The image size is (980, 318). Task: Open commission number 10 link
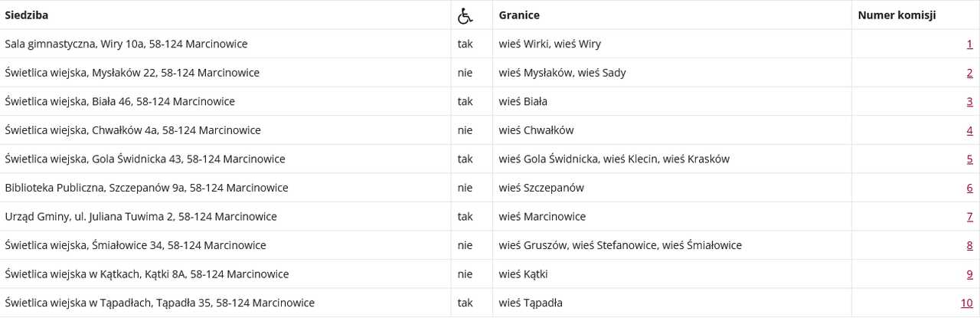967,303
